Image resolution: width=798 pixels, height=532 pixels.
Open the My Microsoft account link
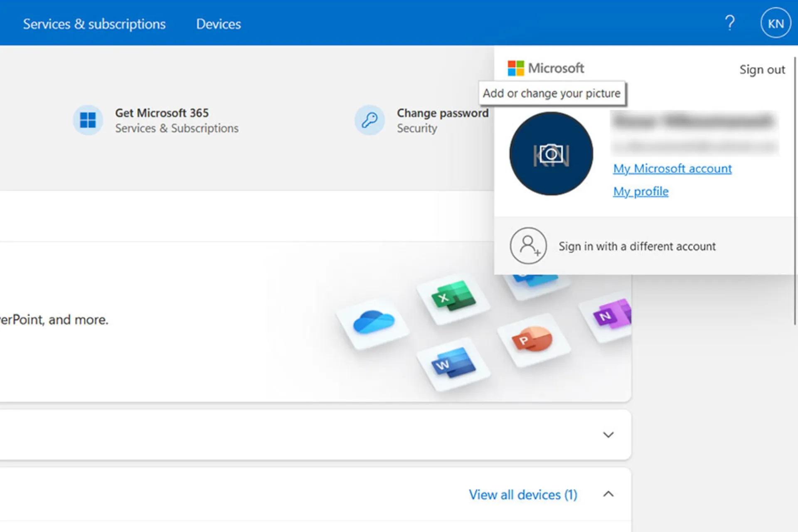pyautogui.click(x=672, y=169)
